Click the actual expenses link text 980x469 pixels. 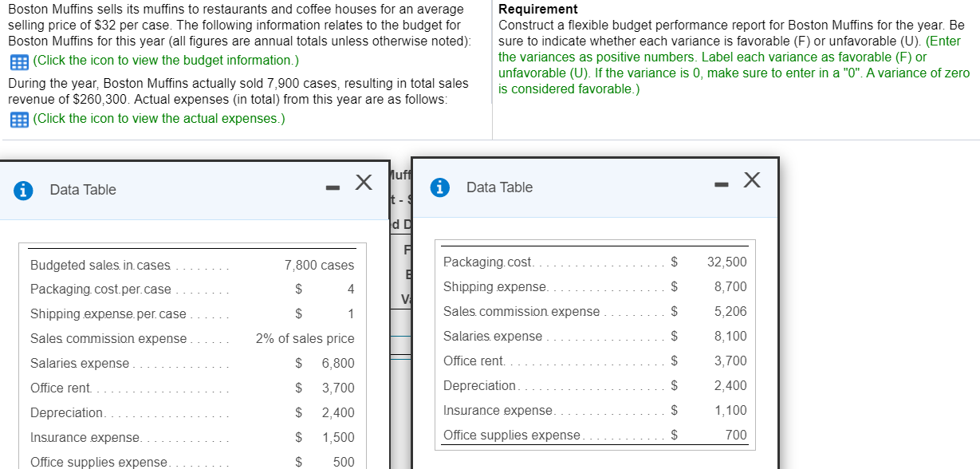click(x=159, y=119)
